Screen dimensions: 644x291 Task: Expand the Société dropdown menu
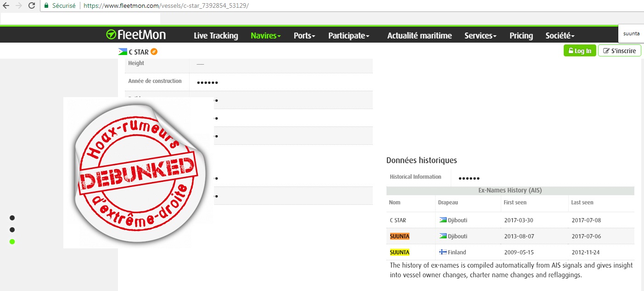[x=560, y=36]
